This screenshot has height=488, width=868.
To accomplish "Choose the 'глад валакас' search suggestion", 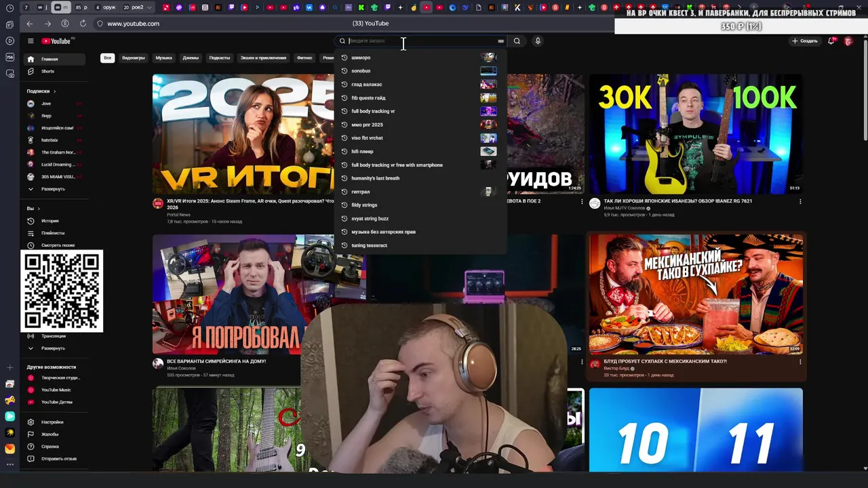I will point(420,85).
